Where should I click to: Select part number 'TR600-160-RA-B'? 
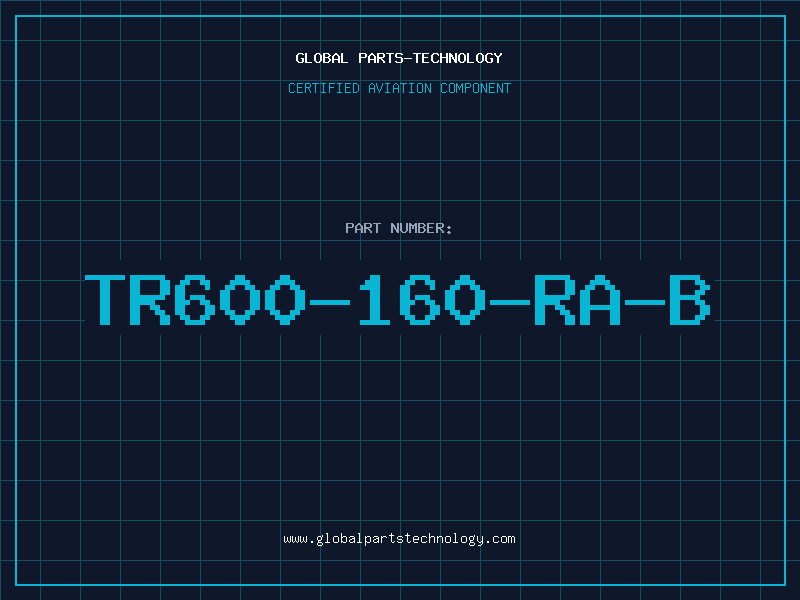[398, 300]
